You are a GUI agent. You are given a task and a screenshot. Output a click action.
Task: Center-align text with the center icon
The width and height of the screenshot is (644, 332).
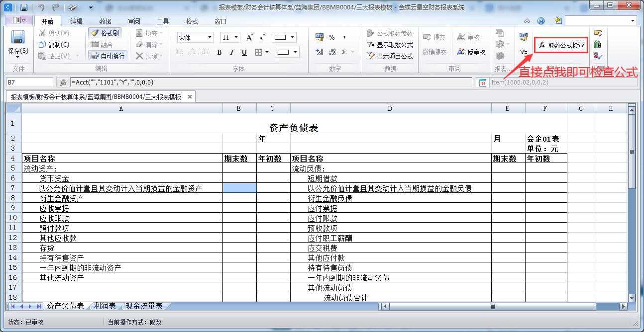193,52
